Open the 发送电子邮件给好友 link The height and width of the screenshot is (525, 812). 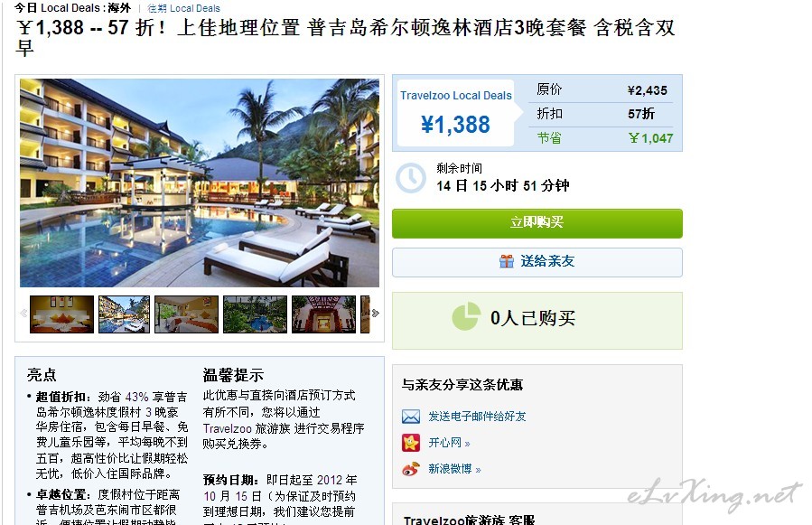(477, 417)
